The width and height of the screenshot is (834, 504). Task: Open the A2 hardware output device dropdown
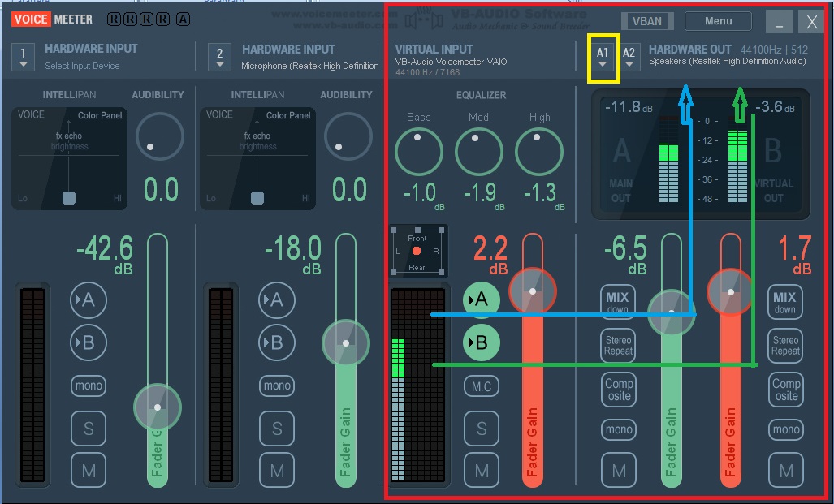point(629,58)
